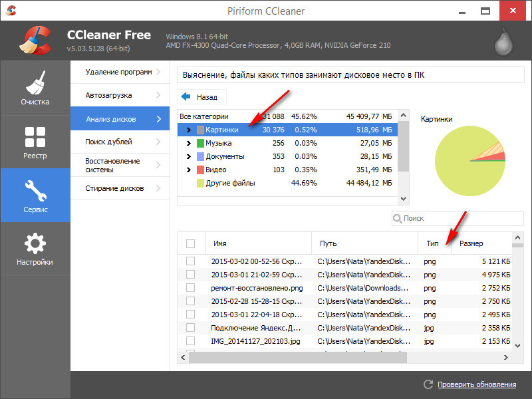The image size is (532, 399).
Task: Select the Анализ дисков menu item
Action: pyautogui.click(x=120, y=119)
